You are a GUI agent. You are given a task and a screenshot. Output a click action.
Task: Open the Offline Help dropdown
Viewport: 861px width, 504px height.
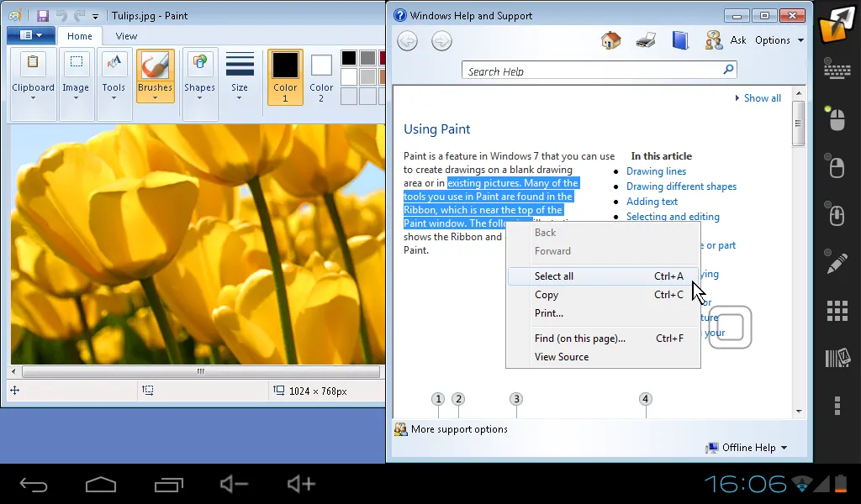(x=747, y=448)
